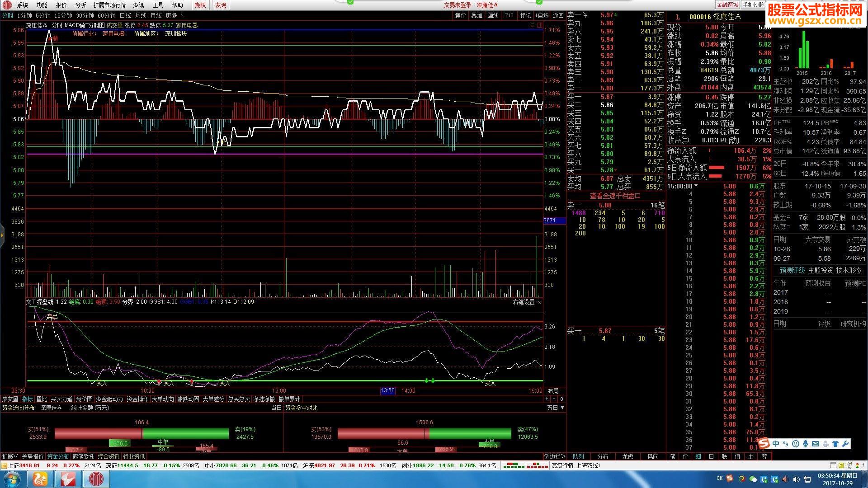Switch to the 1分钟 period tab

coord(24,15)
